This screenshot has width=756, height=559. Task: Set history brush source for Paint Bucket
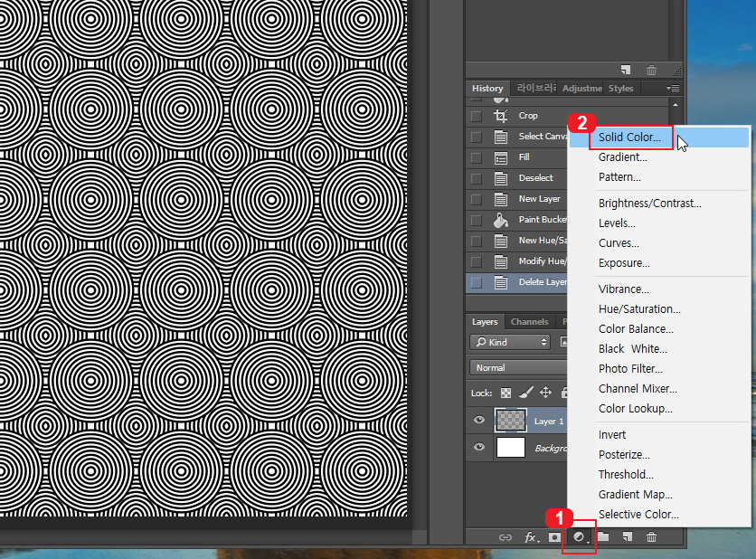pyautogui.click(x=477, y=220)
